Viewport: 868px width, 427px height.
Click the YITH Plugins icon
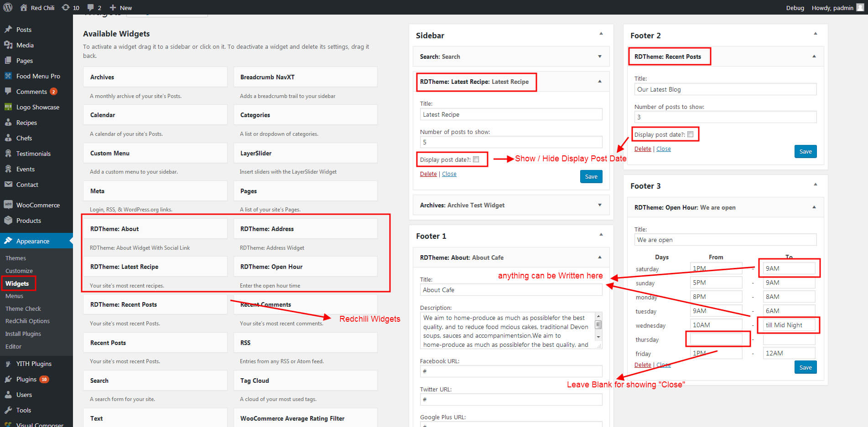pyautogui.click(x=8, y=364)
